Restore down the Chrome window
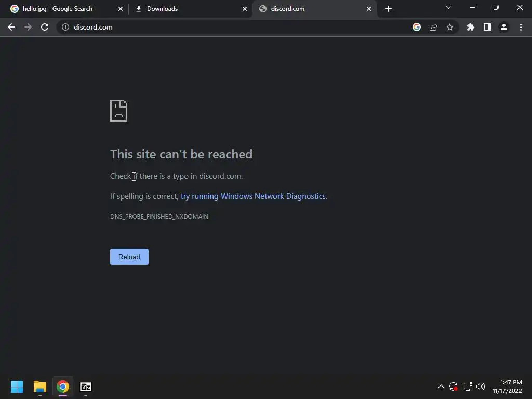 [496, 7]
